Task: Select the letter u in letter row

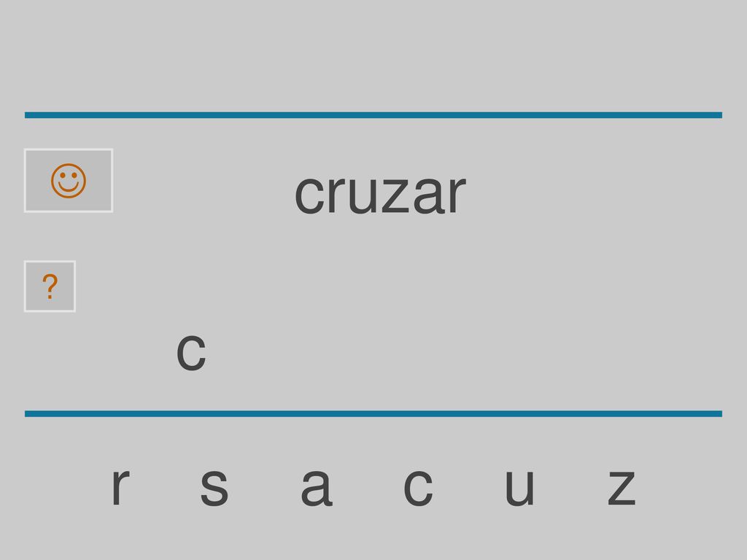Action: tap(519, 486)
